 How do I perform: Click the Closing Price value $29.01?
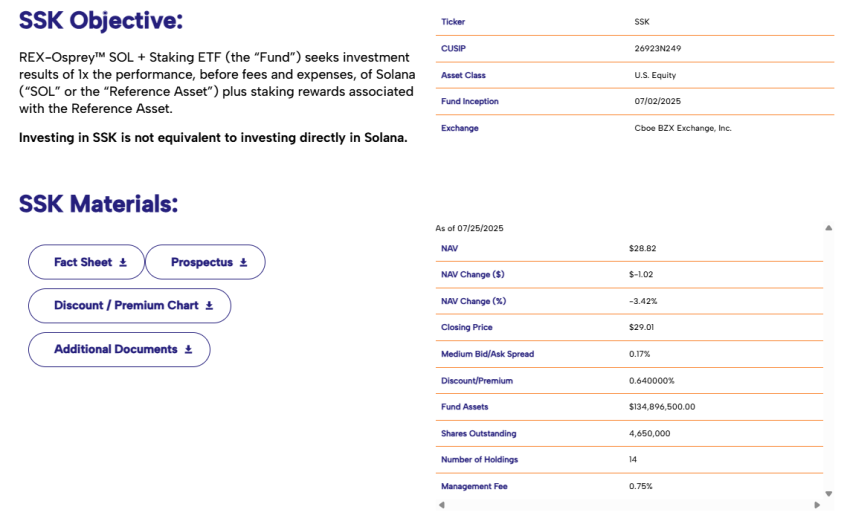[x=643, y=327]
